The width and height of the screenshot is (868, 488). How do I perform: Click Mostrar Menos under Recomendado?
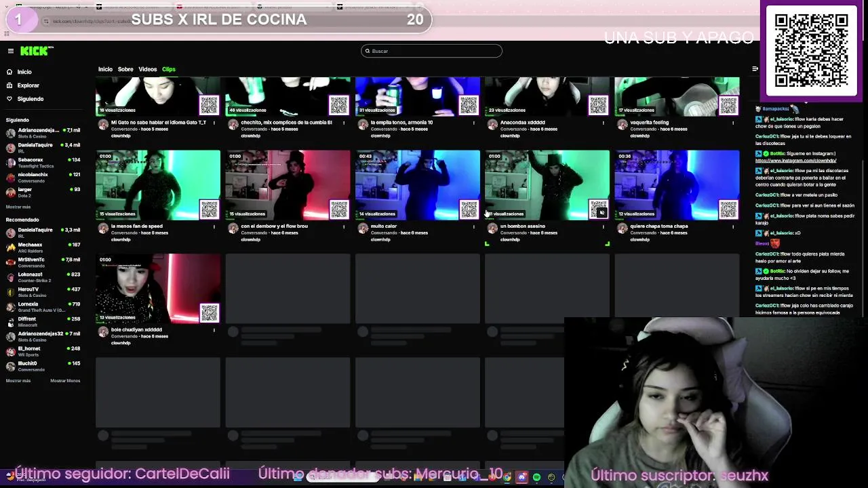click(x=65, y=381)
